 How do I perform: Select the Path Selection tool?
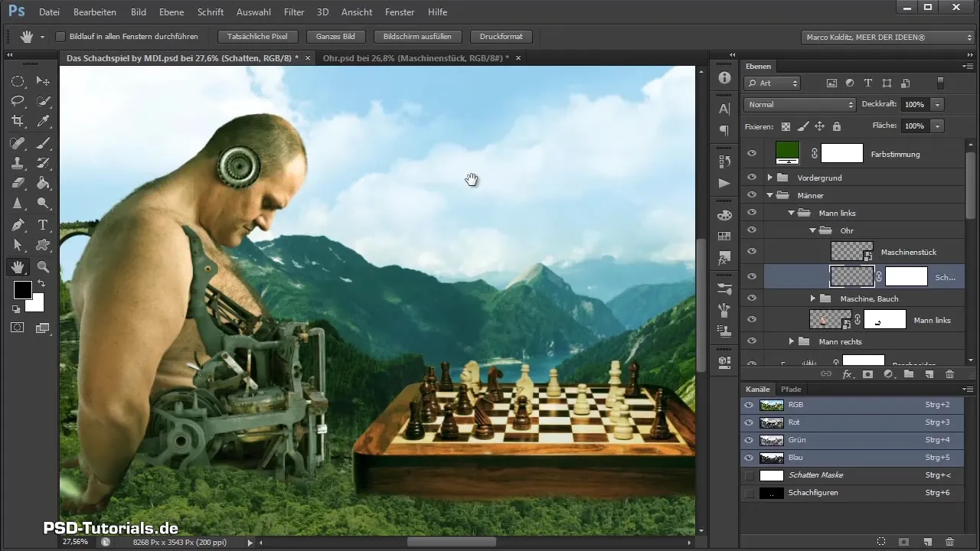(x=18, y=245)
